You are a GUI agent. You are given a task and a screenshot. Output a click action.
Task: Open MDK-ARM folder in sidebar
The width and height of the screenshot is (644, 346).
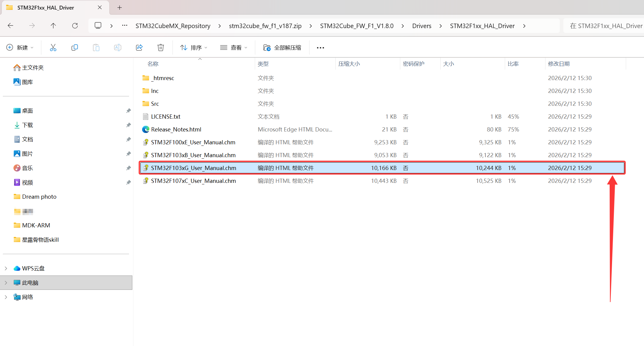click(32, 226)
